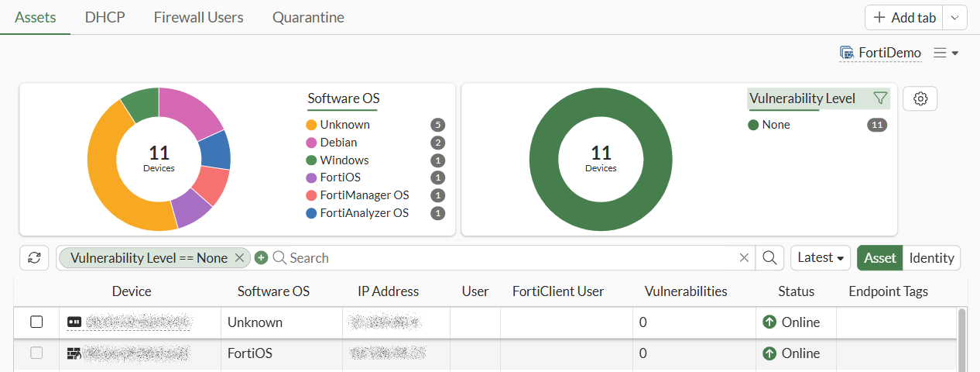Click the Add tab button
This screenshot has height=372, width=980.
coord(904,17)
